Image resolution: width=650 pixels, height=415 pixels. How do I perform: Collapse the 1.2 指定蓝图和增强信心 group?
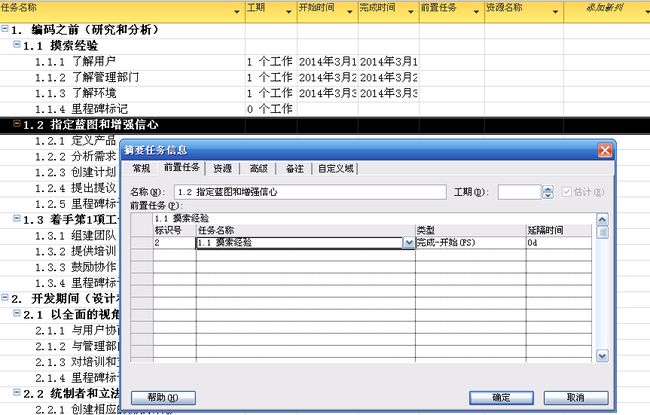click(x=17, y=123)
